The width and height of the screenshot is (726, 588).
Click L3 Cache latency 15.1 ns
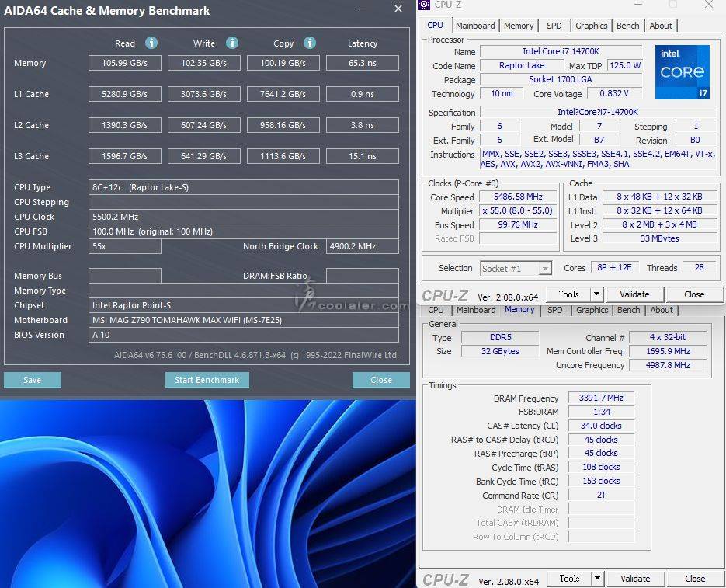363,156
